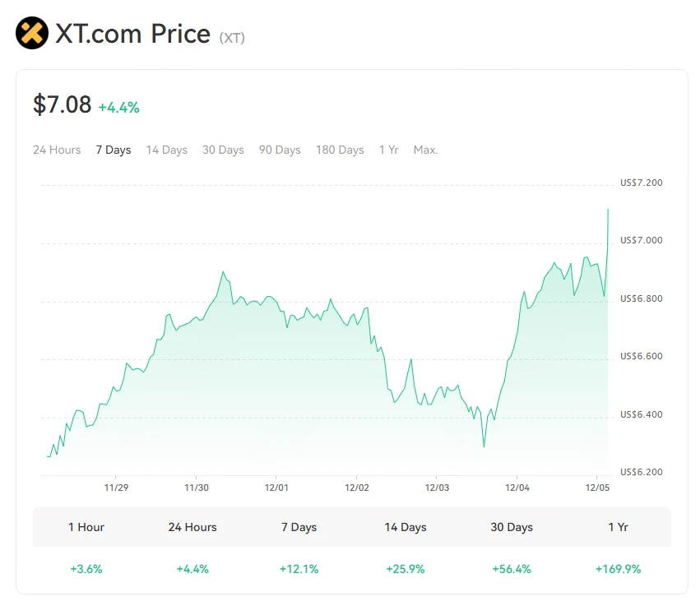Select the 1 Yr chart range
The width and height of the screenshot is (700, 601).
pyautogui.click(x=388, y=150)
